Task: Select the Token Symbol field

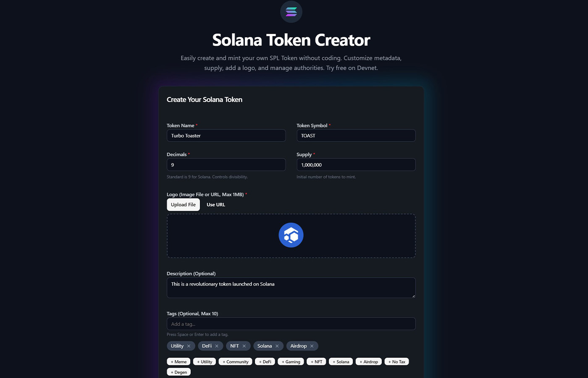Action: (x=356, y=135)
